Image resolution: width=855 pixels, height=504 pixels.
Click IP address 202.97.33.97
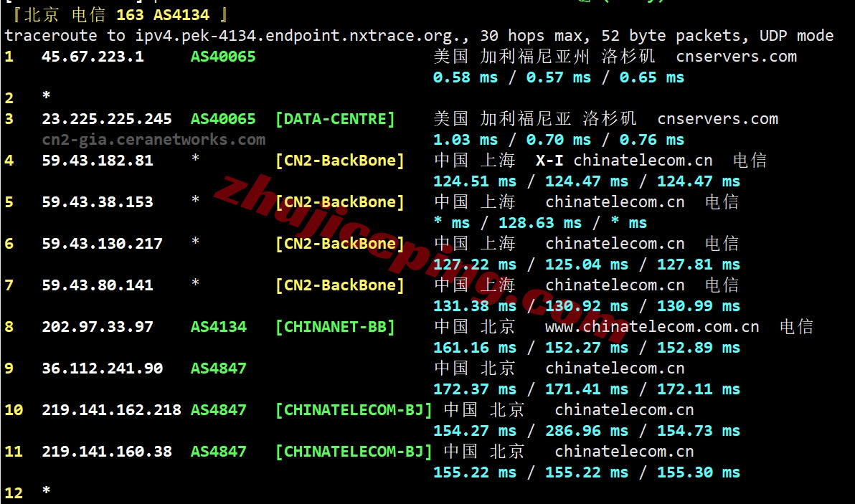click(x=98, y=327)
